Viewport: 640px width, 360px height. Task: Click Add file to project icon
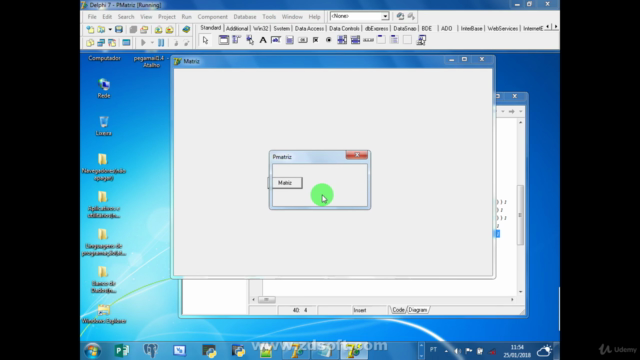tap(158, 29)
